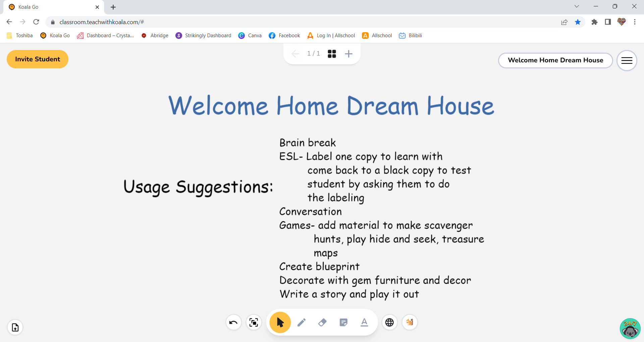Bookmark this page with the star icon
This screenshot has width=644, height=342.
[x=578, y=22]
